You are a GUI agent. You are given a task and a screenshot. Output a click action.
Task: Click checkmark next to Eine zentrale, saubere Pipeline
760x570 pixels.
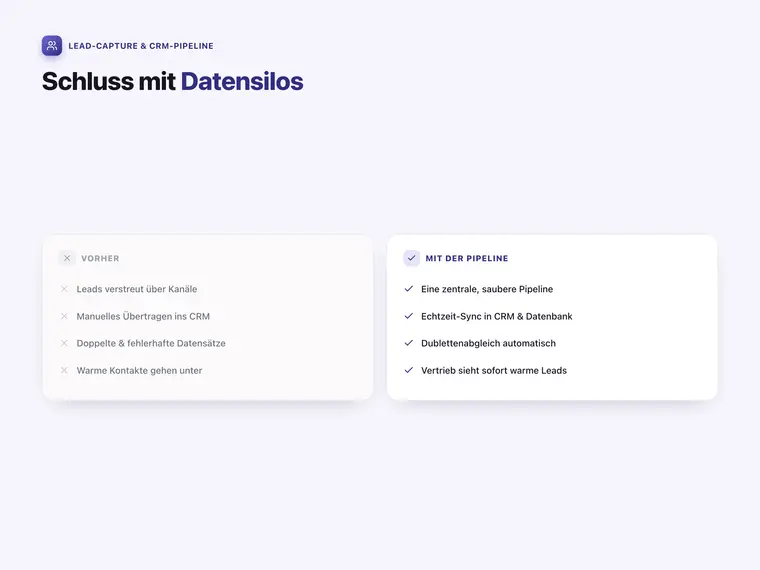point(409,289)
